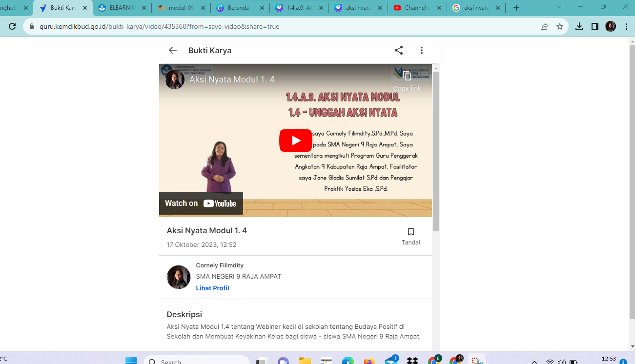The height and width of the screenshot is (364, 635).
Task: Open the three-dot menu in Bukti Karya header
Action: (422, 50)
